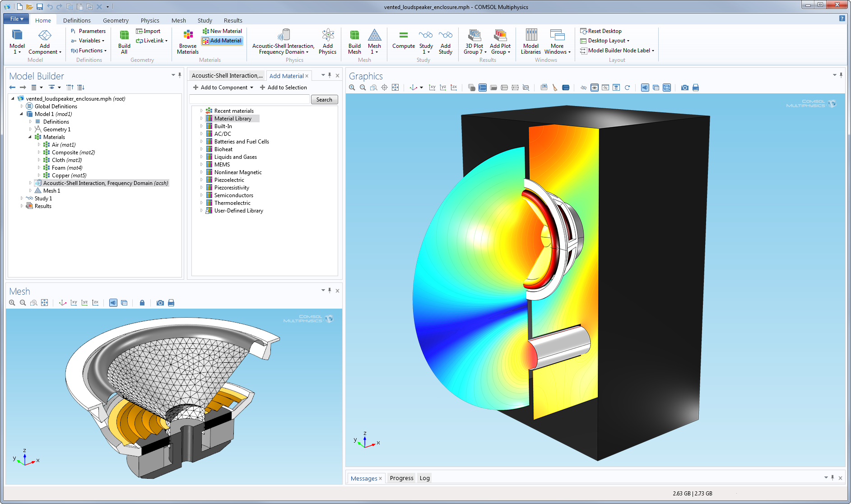Print the Graphics window
Screen dimensions: 851x504
click(x=696, y=88)
